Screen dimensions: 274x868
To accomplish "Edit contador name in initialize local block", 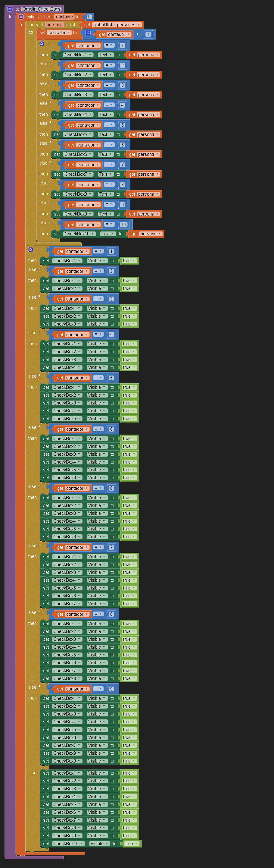I will coord(64,17).
